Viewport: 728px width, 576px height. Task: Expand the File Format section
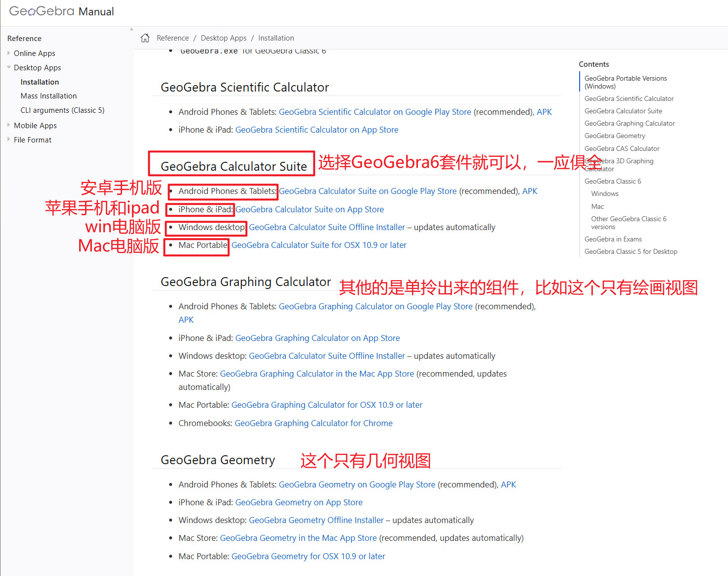[8, 140]
